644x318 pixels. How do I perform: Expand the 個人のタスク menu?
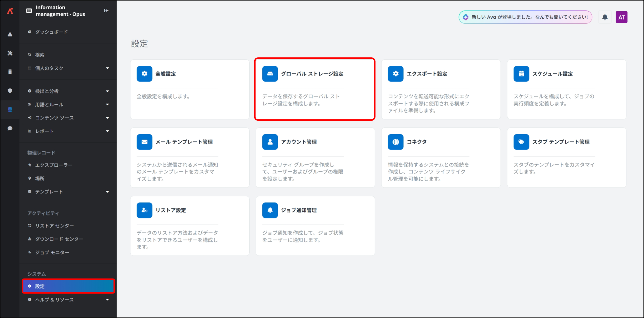107,68
